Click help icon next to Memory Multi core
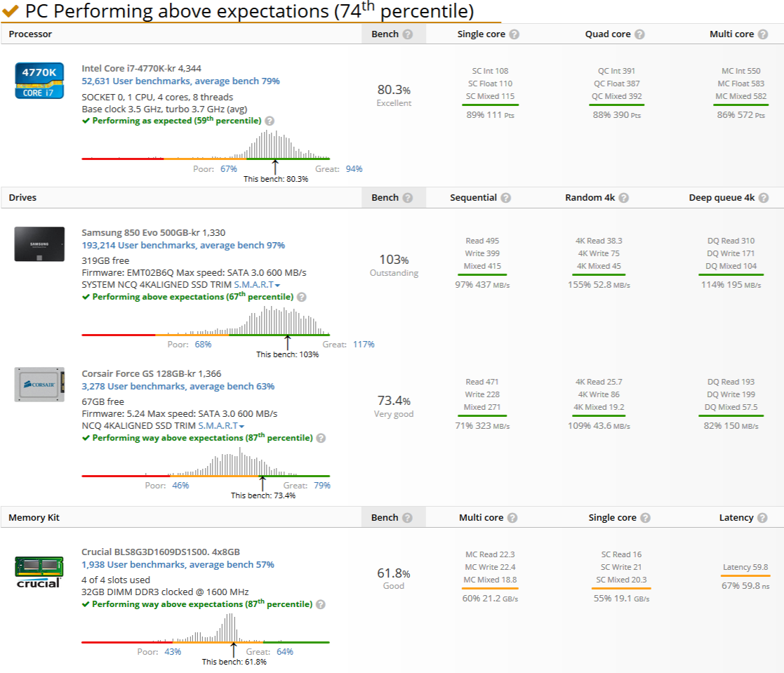 coord(512,517)
